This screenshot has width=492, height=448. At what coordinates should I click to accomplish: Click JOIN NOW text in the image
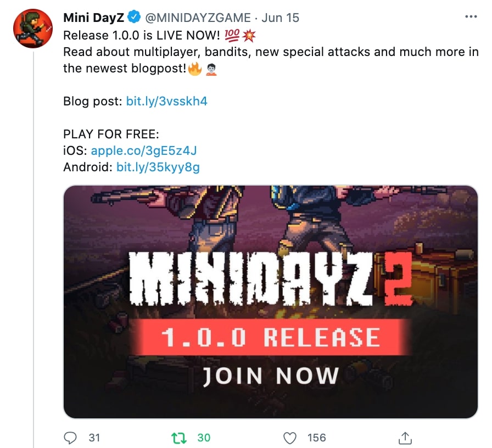(271, 376)
